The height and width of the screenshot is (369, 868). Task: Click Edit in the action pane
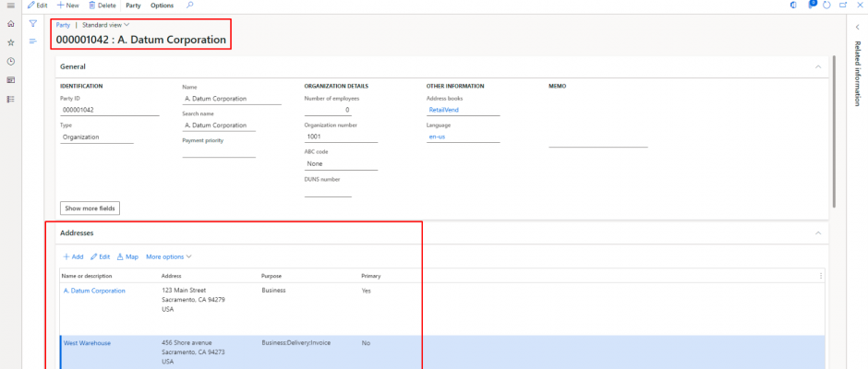click(38, 5)
